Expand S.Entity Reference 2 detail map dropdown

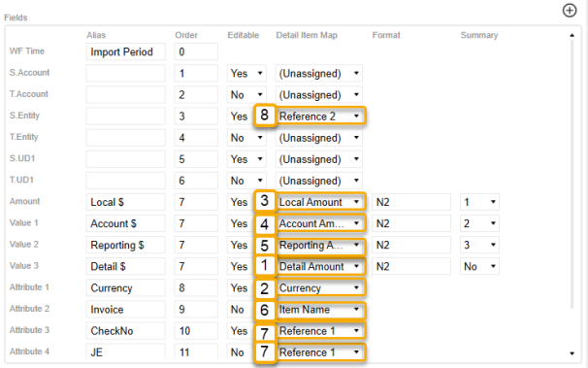coord(320,116)
